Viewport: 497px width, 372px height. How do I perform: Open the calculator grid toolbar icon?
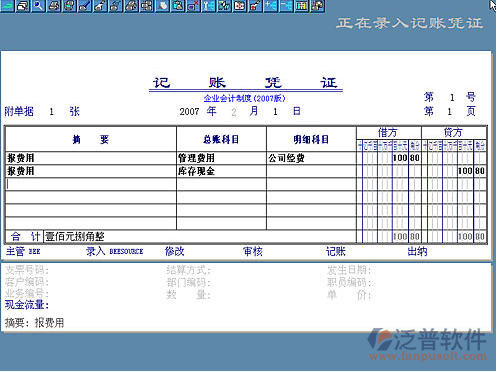tap(302, 6)
